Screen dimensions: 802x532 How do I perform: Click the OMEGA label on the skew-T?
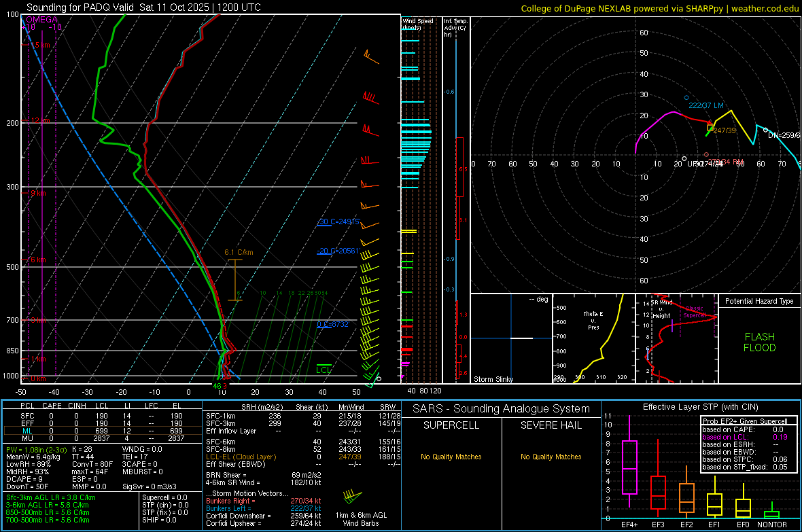pyautogui.click(x=42, y=20)
